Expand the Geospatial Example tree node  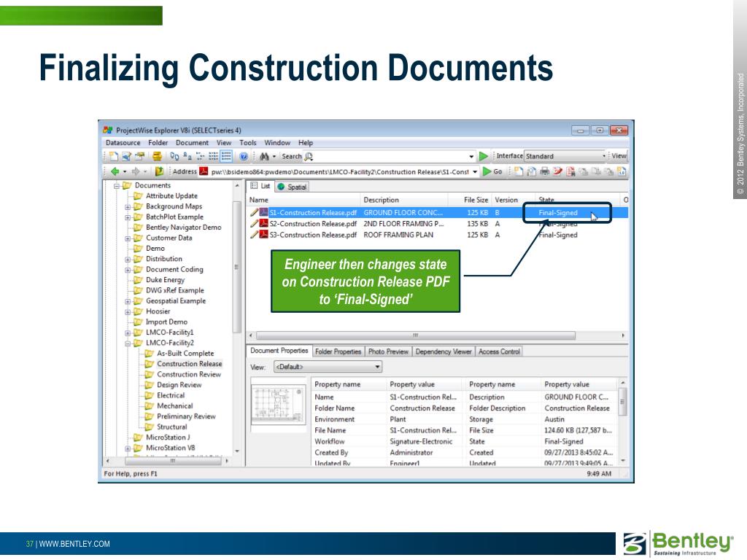click(x=128, y=301)
